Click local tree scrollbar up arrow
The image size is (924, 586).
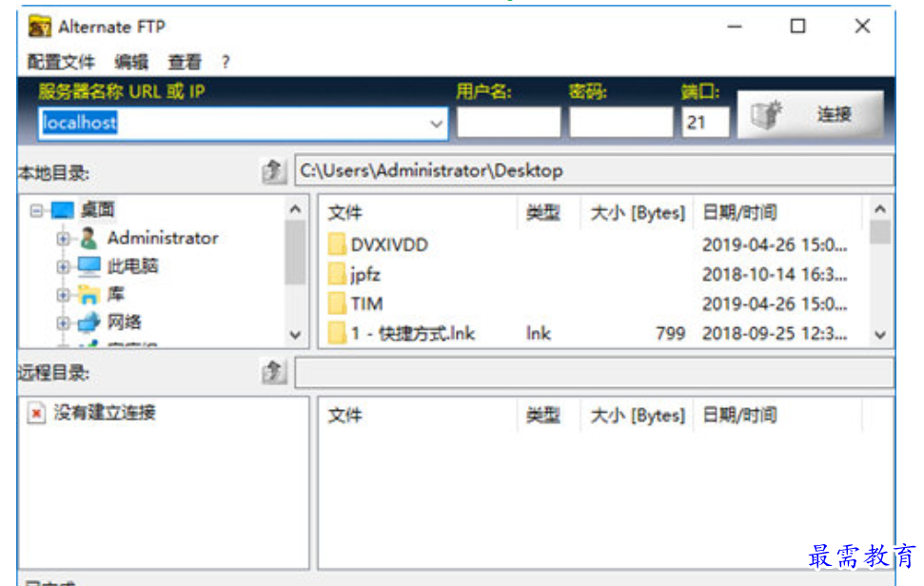pyautogui.click(x=295, y=209)
